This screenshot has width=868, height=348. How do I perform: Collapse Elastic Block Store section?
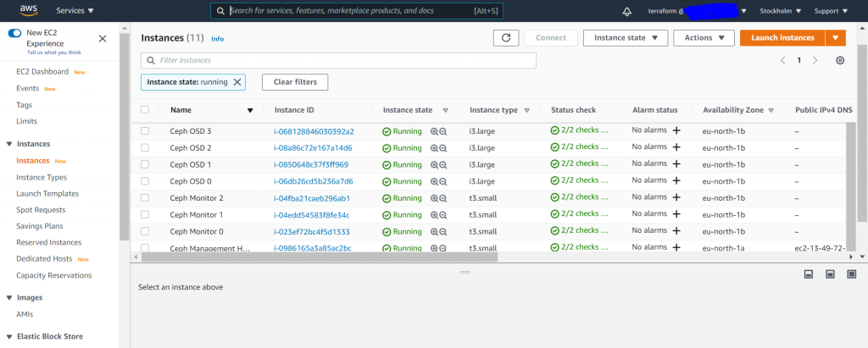coord(8,336)
